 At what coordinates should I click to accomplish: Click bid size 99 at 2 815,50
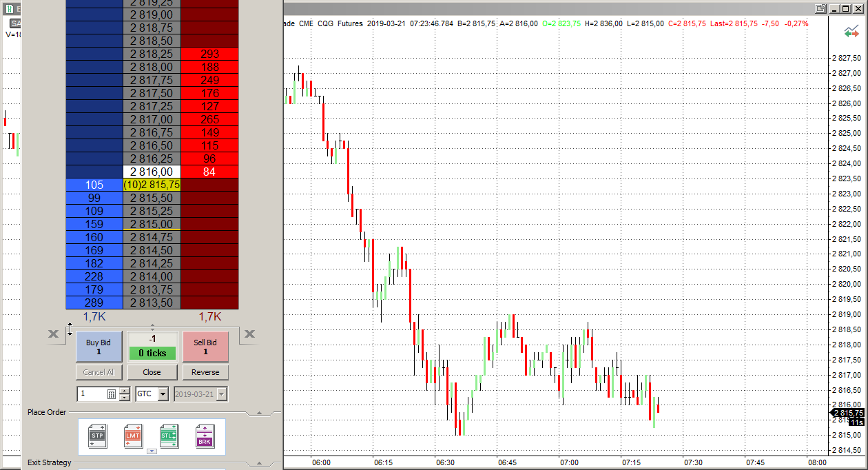click(94, 198)
